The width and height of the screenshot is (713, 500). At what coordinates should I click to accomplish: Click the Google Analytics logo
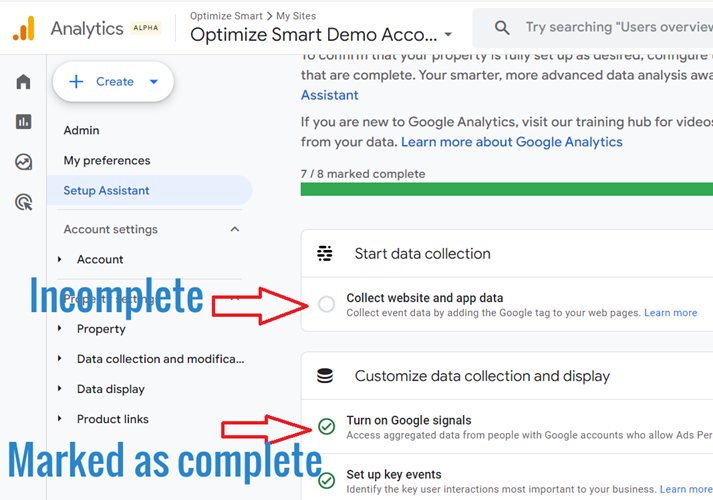coord(24,28)
